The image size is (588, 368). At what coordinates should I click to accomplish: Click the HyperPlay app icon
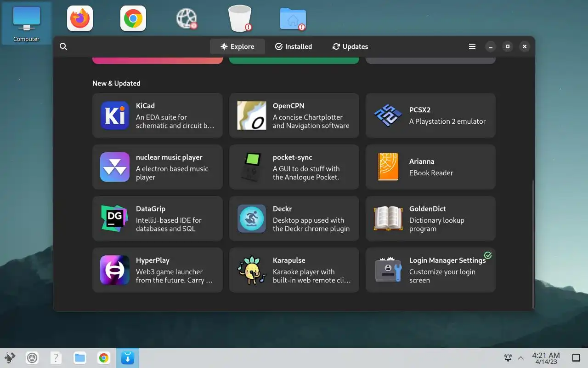click(114, 270)
